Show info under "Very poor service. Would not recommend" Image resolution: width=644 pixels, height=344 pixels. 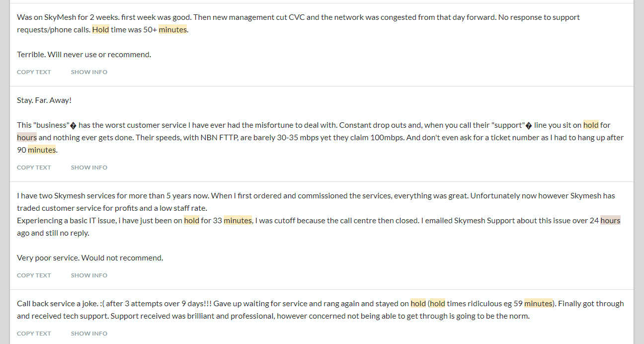[89, 275]
